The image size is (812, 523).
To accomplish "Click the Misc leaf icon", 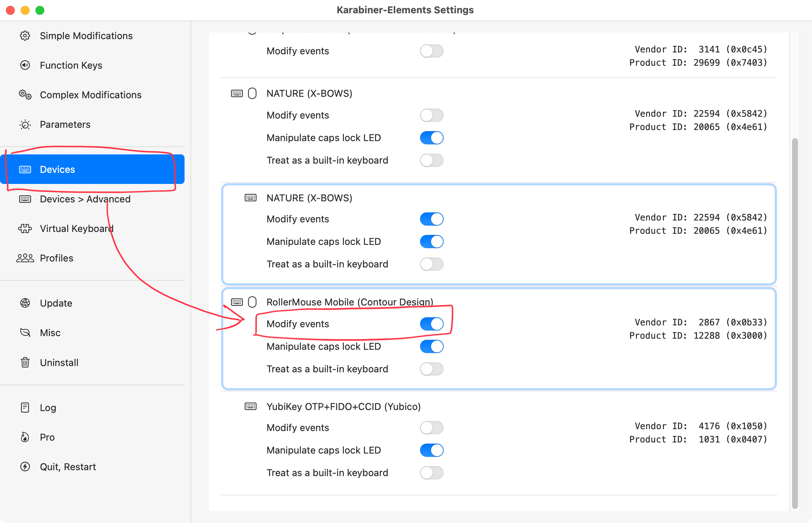I will coord(25,333).
